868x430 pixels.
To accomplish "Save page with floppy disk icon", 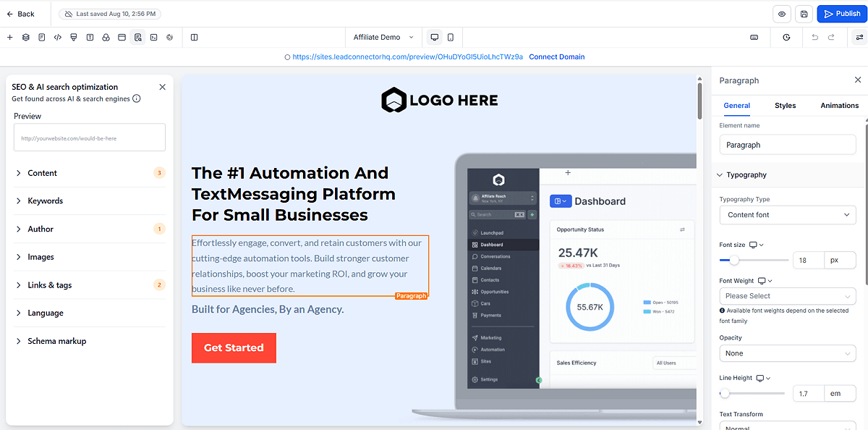I will pyautogui.click(x=804, y=14).
